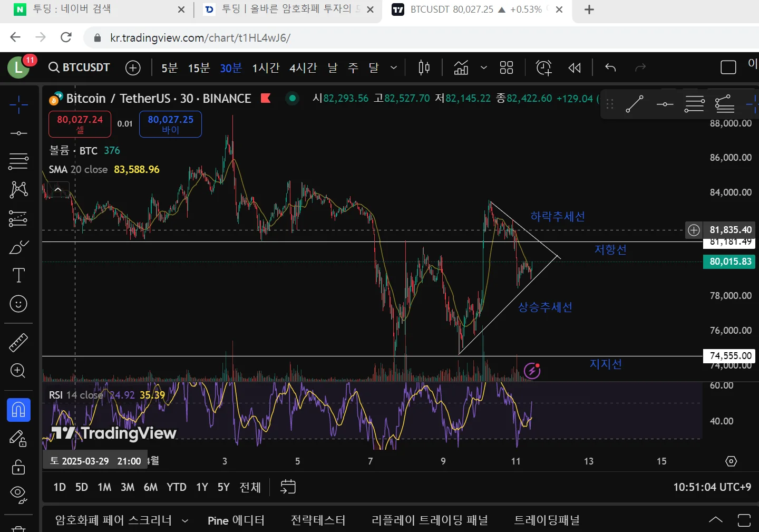This screenshot has width=759, height=532.
Task: Undo the last chart action
Action: pos(610,67)
